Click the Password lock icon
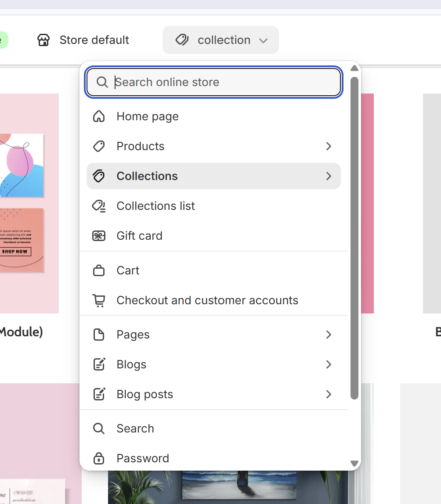Viewport: 441px width, 504px height. click(x=99, y=458)
